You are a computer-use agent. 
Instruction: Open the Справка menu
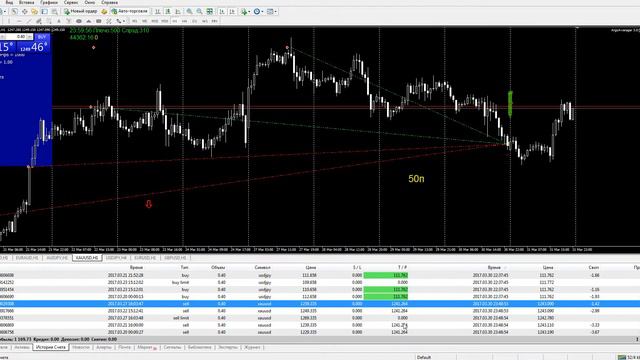point(109,2)
